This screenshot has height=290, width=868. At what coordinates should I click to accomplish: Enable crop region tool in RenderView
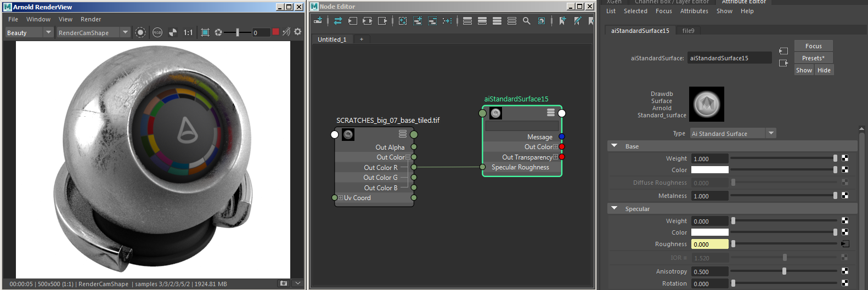205,32
